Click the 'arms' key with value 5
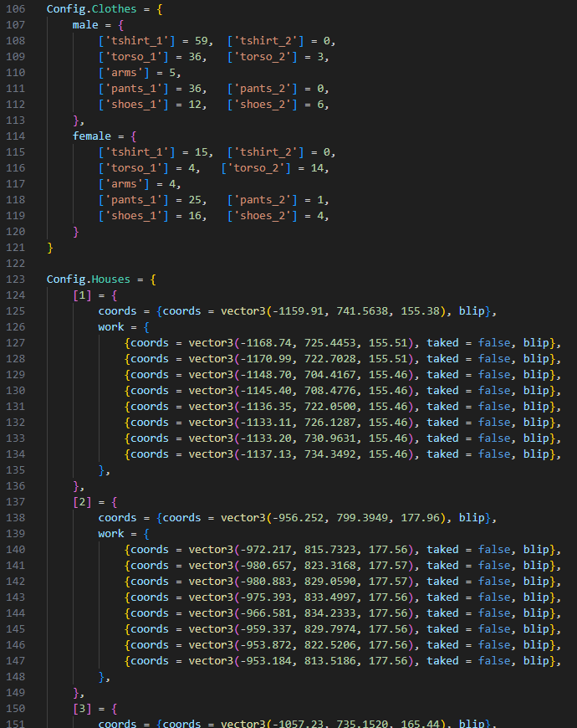The height and width of the screenshot is (728, 577). point(124,73)
